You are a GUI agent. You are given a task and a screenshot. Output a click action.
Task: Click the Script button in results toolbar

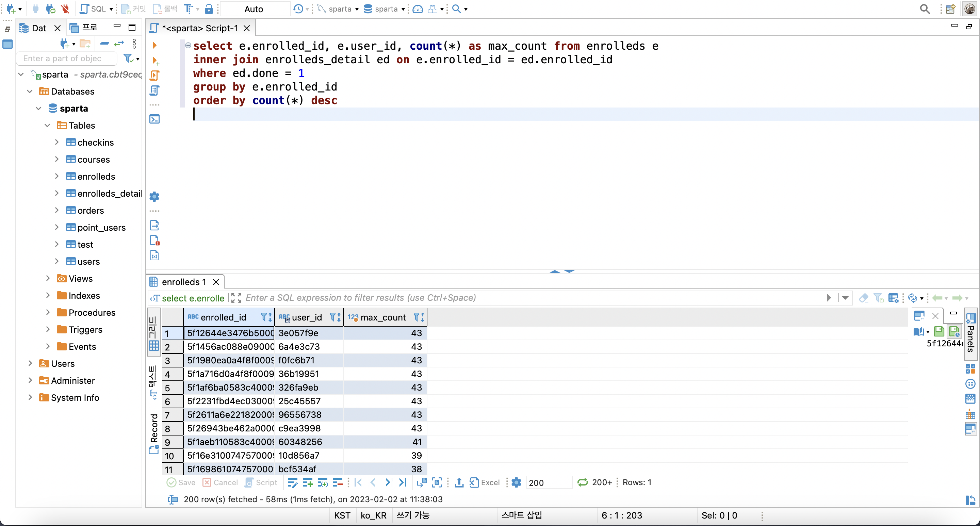[x=261, y=483]
